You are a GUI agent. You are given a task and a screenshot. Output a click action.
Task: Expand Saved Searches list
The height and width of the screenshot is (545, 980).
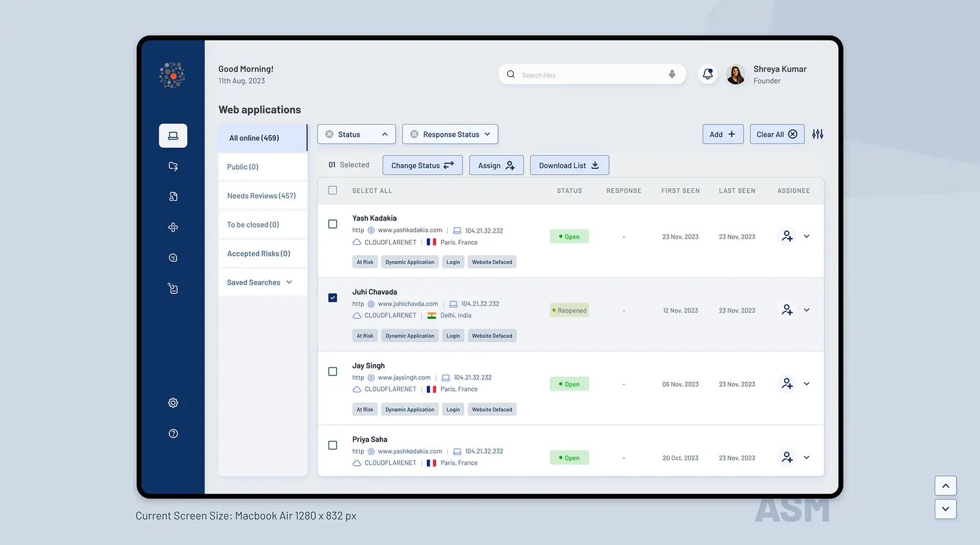tap(263, 283)
